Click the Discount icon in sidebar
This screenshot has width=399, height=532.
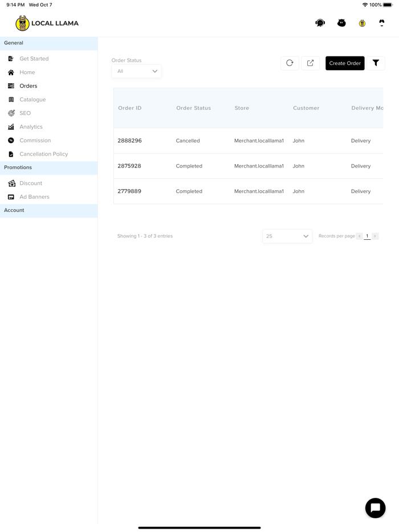point(11,183)
